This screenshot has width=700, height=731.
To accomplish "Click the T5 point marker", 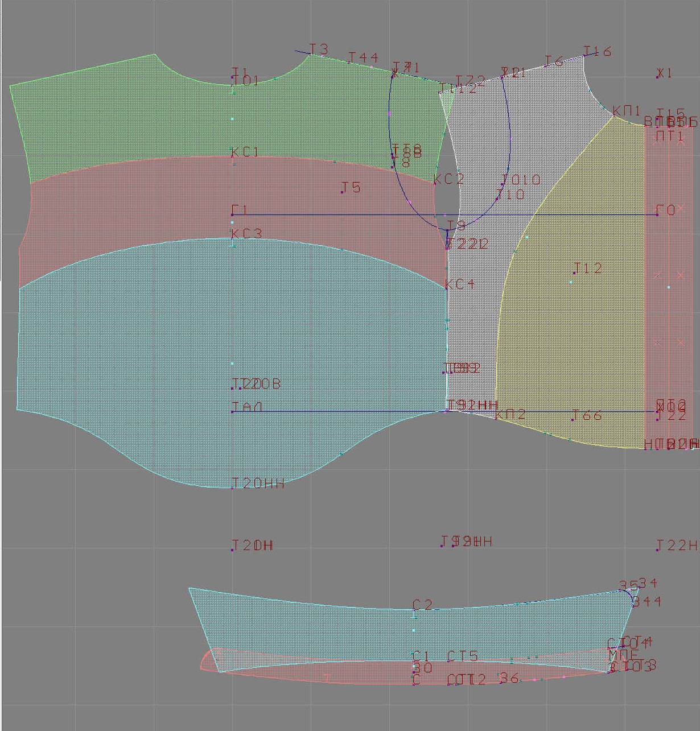I will click(342, 192).
